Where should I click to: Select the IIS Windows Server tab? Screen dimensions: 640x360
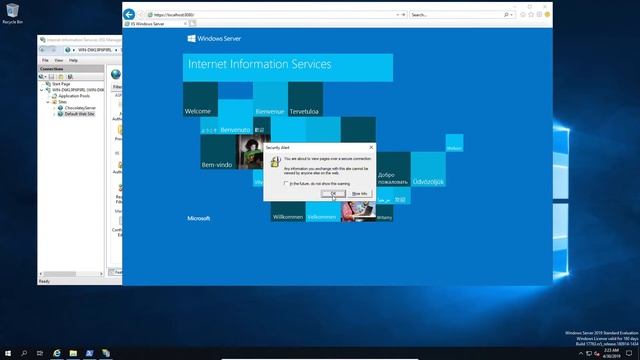click(x=155, y=24)
